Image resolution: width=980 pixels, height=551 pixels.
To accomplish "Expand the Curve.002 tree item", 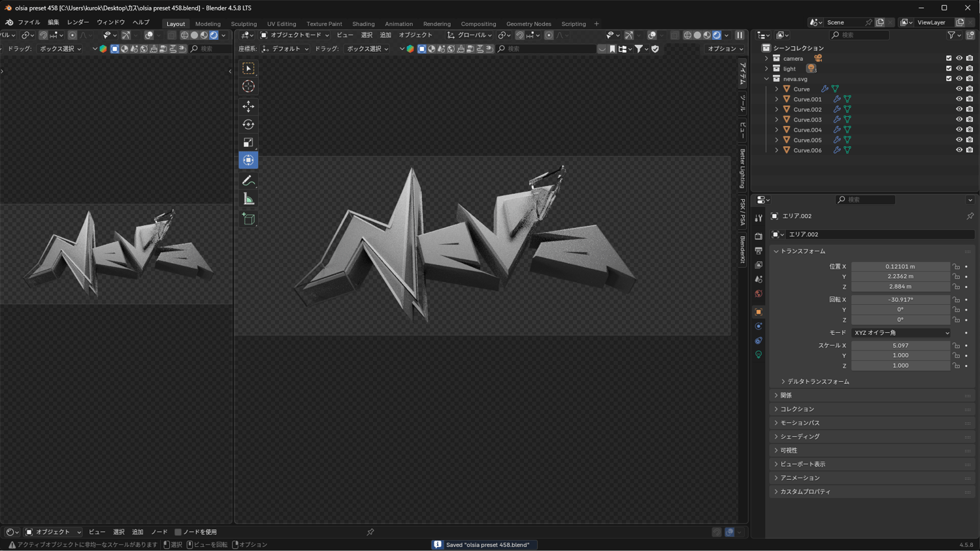I will click(x=777, y=110).
